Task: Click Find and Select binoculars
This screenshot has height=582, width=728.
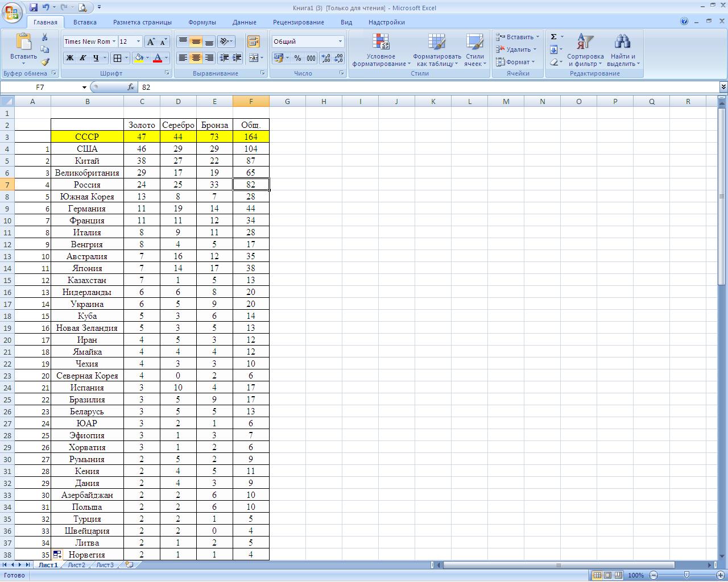Action: 623,50
